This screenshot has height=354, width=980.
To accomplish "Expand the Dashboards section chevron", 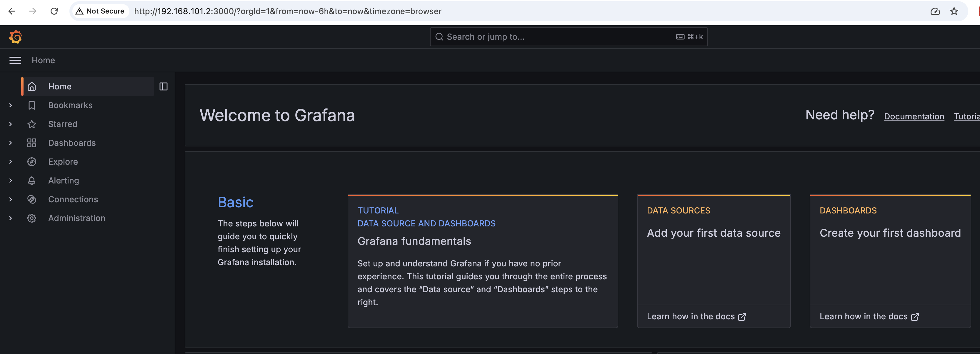I will 10,143.
